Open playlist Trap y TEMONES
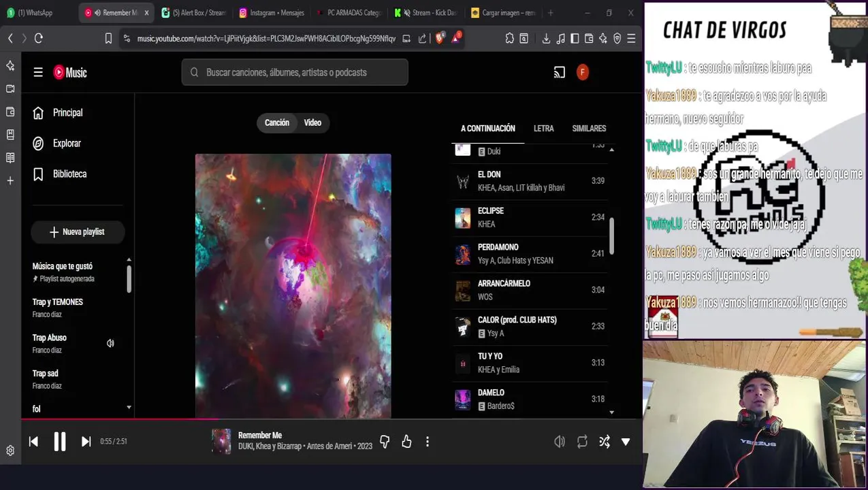Viewport: 868px width, 490px height. (x=77, y=308)
